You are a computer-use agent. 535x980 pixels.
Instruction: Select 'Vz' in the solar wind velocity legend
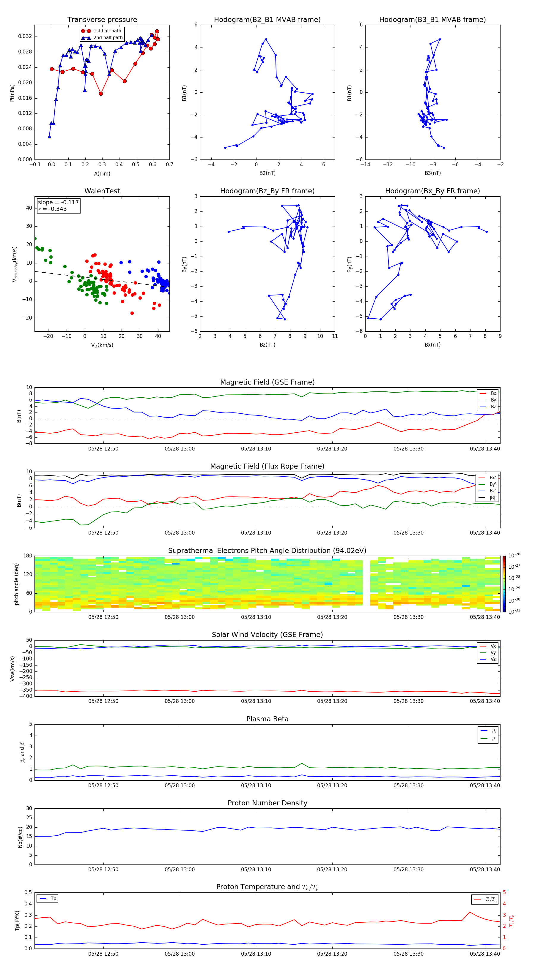pyautogui.click(x=488, y=659)
